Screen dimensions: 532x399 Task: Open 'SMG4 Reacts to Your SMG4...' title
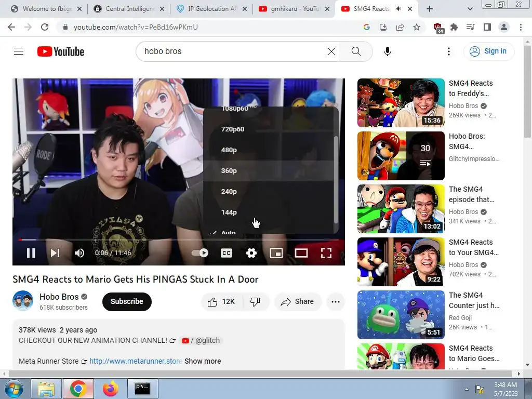[474, 247]
